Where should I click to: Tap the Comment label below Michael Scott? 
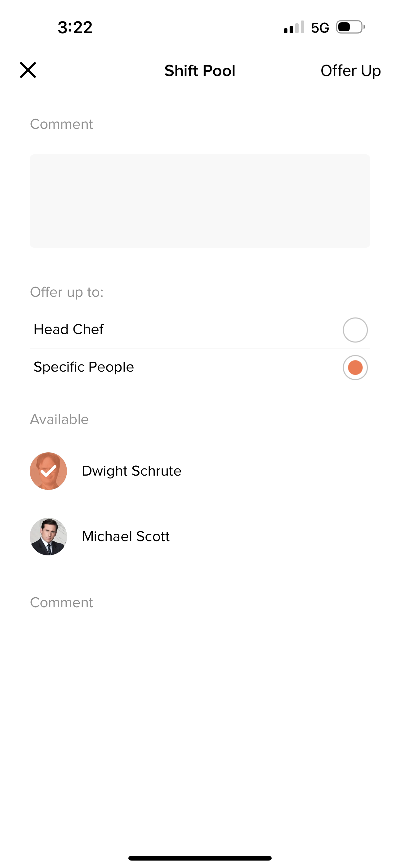click(61, 603)
